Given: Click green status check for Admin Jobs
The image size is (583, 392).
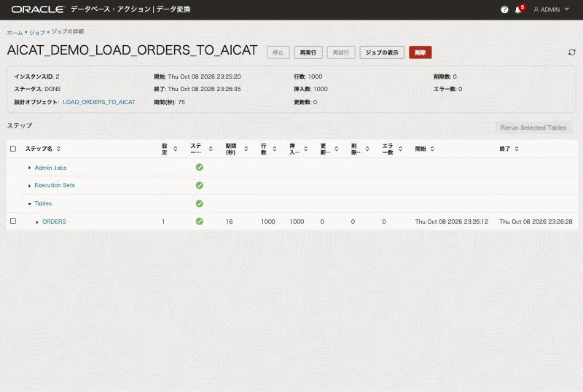Looking at the screenshot, I should click(199, 168).
